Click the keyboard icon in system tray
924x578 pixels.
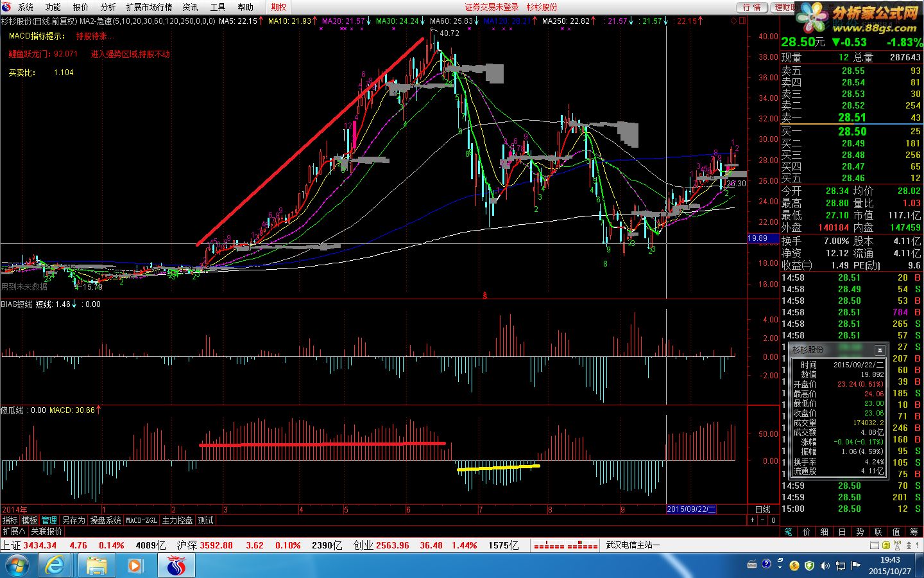tap(752, 565)
